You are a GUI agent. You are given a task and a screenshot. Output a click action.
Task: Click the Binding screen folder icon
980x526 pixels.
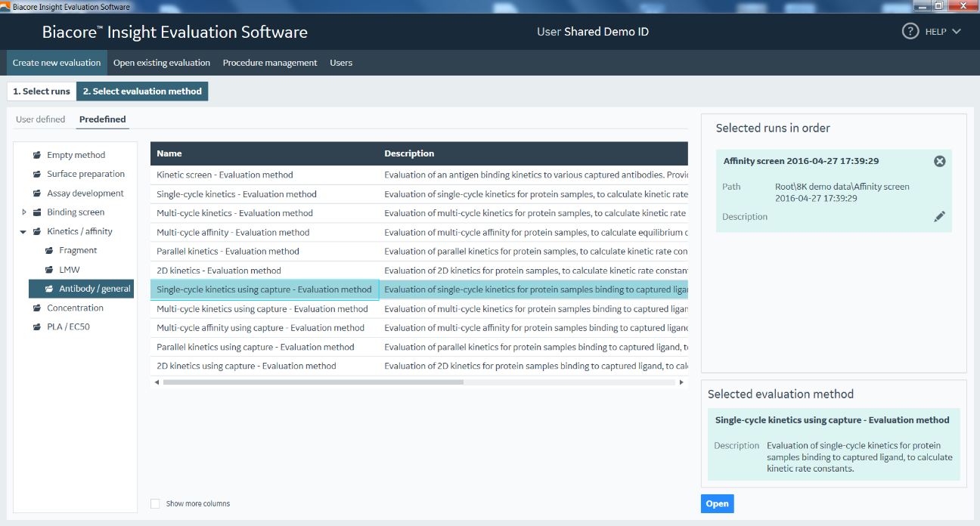37,212
